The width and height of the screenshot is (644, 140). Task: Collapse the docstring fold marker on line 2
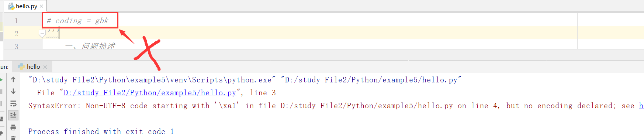pos(42,34)
